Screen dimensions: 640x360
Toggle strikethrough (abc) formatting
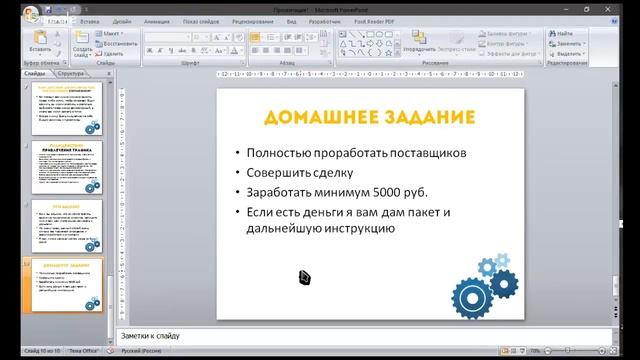coord(182,51)
